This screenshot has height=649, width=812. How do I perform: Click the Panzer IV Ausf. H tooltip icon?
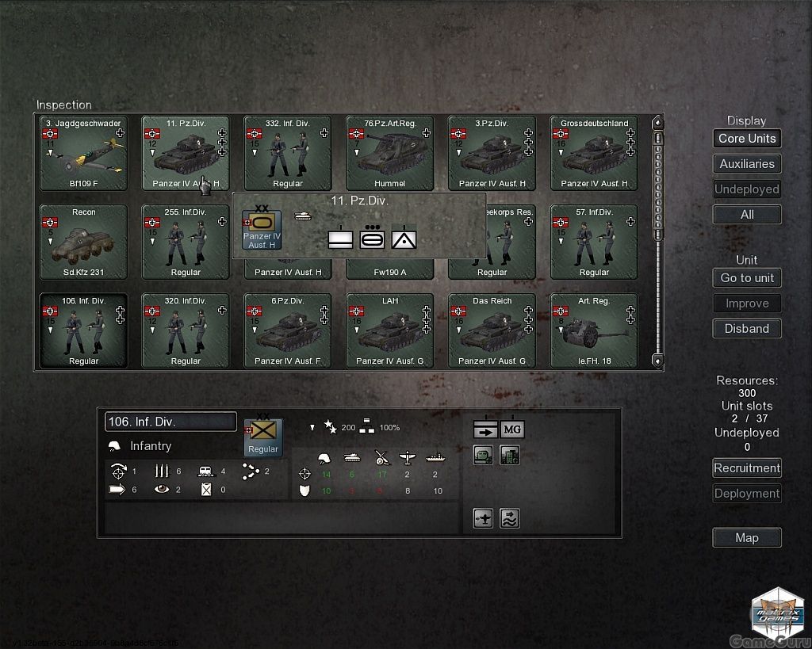tap(262, 231)
